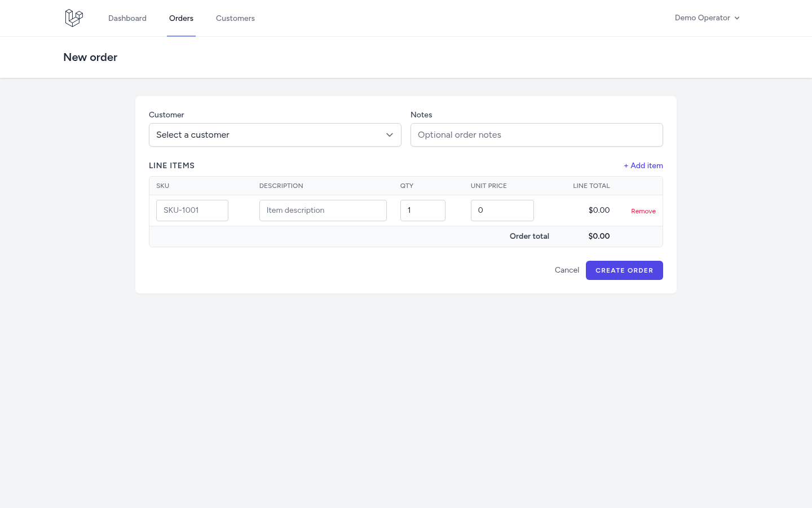The height and width of the screenshot is (508, 812).
Task: Click the UNIT PRICE column header
Action: pyautogui.click(x=489, y=186)
